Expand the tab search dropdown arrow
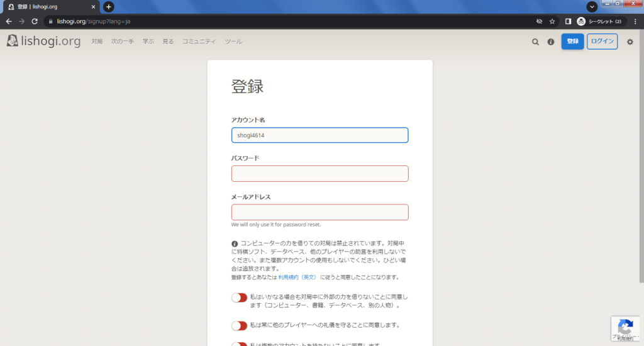644x346 pixels. pyautogui.click(x=592, y=6)
